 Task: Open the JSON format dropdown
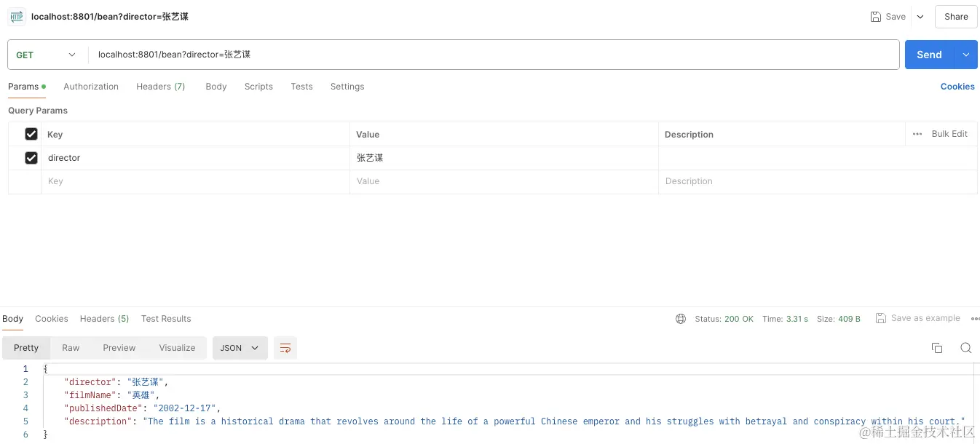(240, 348)
